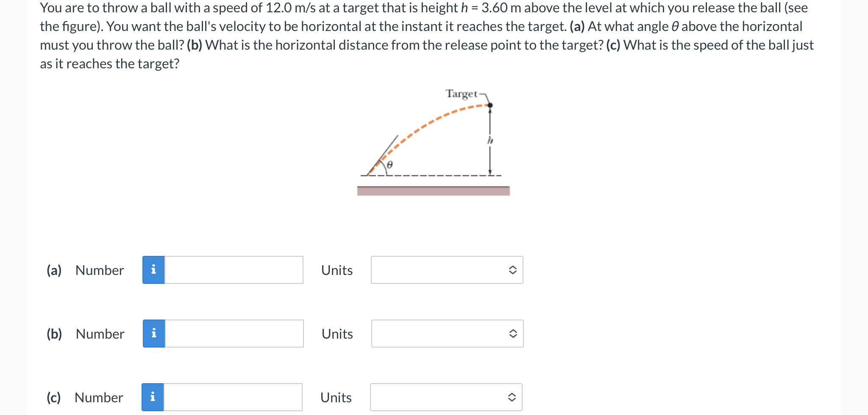This screenshot has height=415, width=868.
Task: Click the info icon for part (b)
Action: pos(153,334)
